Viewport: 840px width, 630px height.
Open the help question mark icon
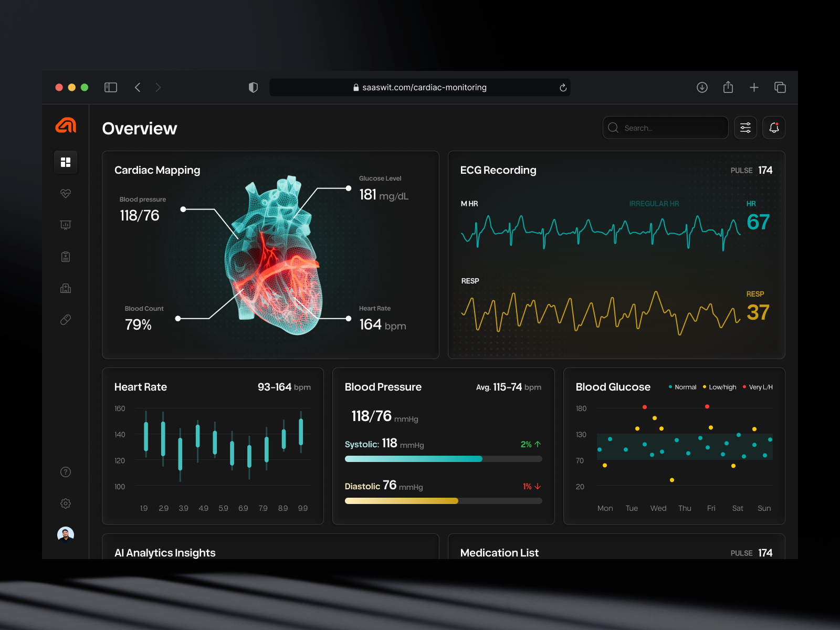66,472
